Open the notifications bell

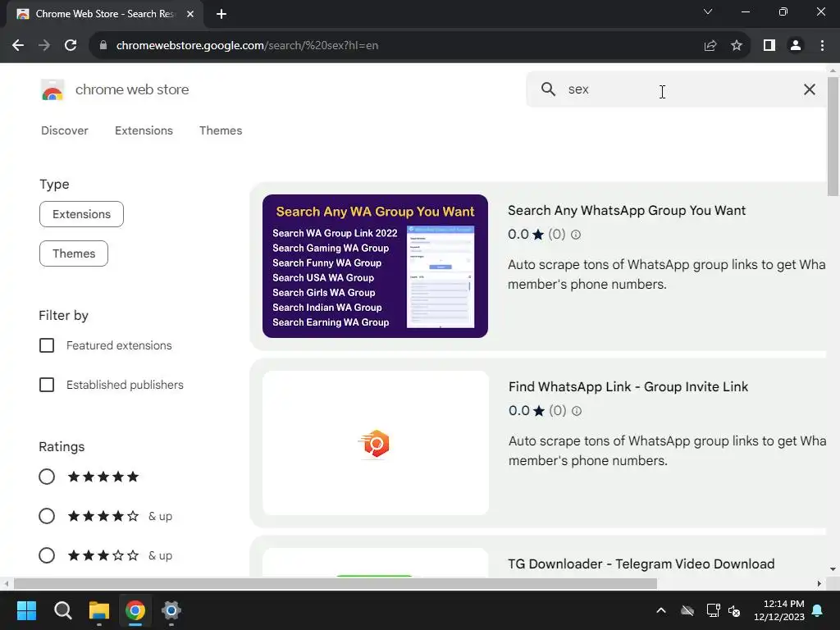tap(818, 610)
